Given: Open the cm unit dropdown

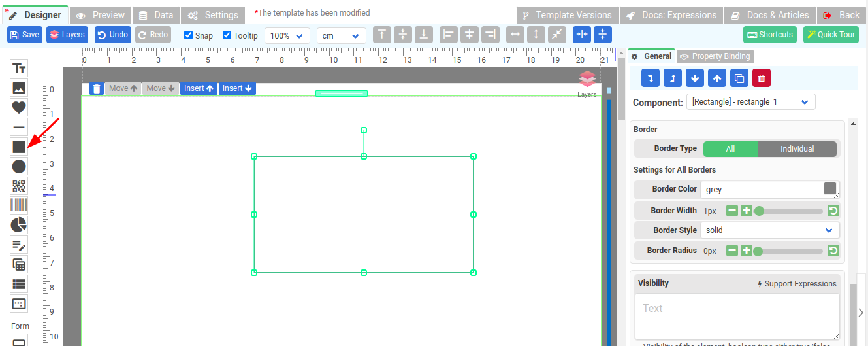Looking at the screenshot, I should coord(341,35).
